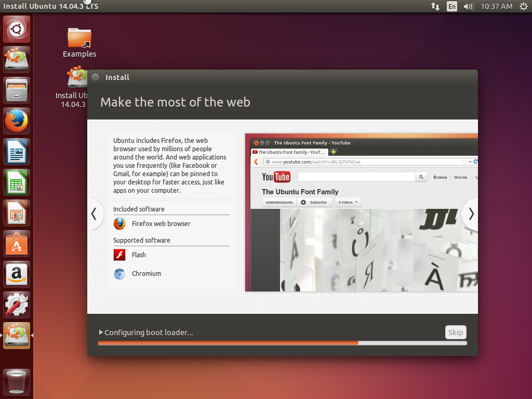
Task: Click the 'Flash' label text
Action: (x=139, y=255)
